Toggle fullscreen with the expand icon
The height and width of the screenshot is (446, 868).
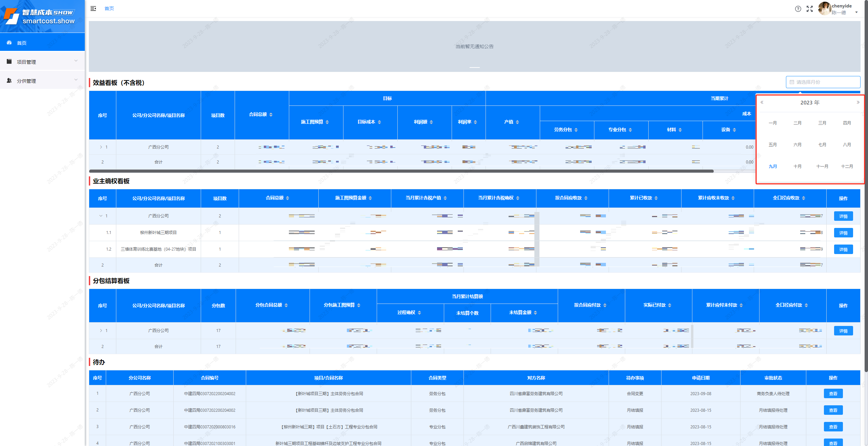click(810, 9)
